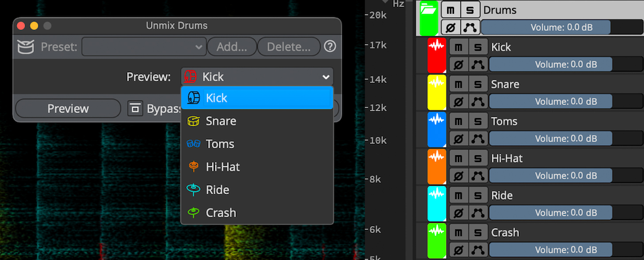Screen dimensions: 644x260
Task: Adjust the Drums volume slider
Action: [562, 28]
